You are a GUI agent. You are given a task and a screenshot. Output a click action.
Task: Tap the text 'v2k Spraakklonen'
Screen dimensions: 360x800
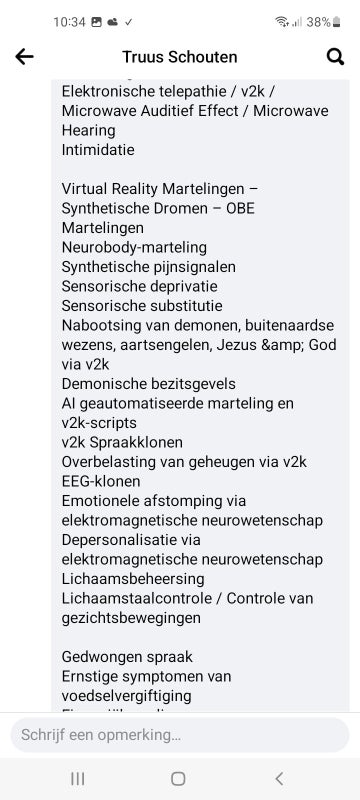122,442
